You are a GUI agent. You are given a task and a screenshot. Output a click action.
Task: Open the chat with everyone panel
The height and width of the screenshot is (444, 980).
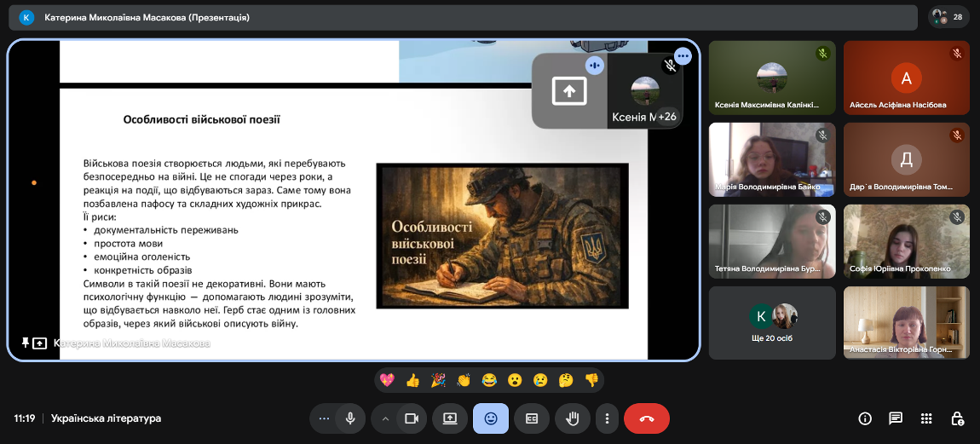(x=896, y=418)
